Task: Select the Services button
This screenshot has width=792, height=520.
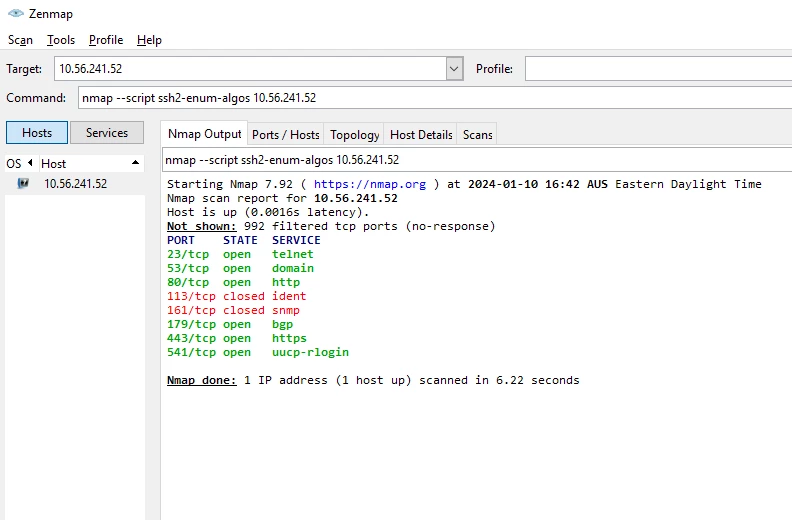Action: (x=107, y=132)
